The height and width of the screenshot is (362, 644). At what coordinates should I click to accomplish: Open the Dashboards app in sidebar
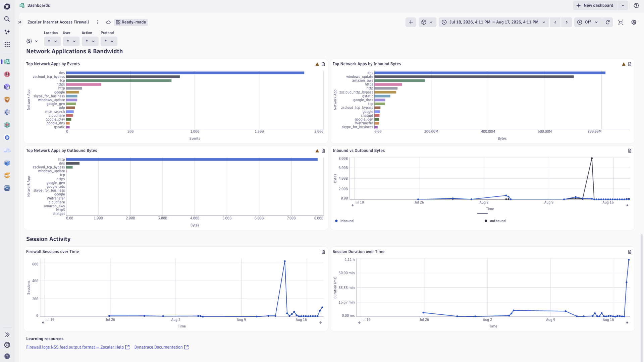(7, 62)
